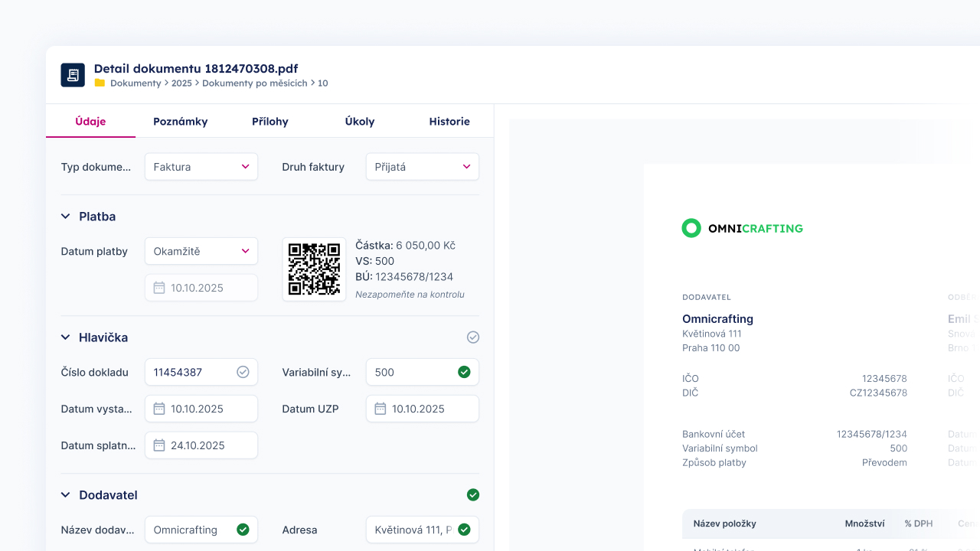This screenshot has width=980, height=551.
Task: Click the yellow folder icon in breadcrumb
Action: [100, 83]
